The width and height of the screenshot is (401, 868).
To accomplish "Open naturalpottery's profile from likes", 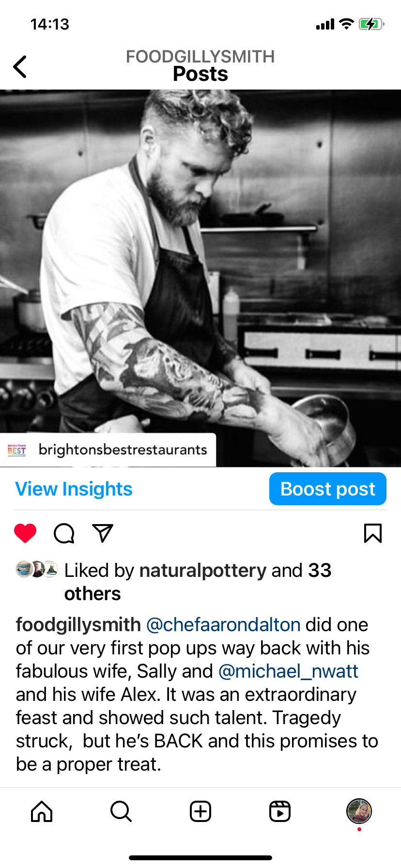I will [x=203, y=570].
